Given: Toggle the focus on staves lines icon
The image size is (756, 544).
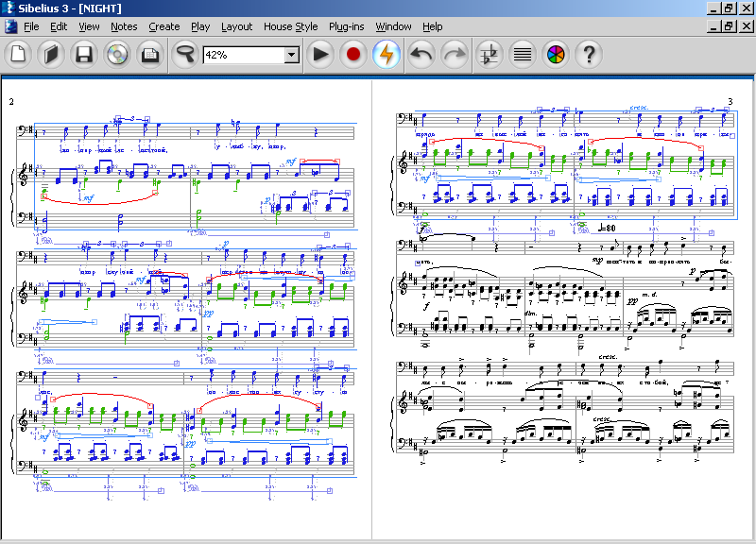Looking at the screenshot, I should tap(523, 55).
